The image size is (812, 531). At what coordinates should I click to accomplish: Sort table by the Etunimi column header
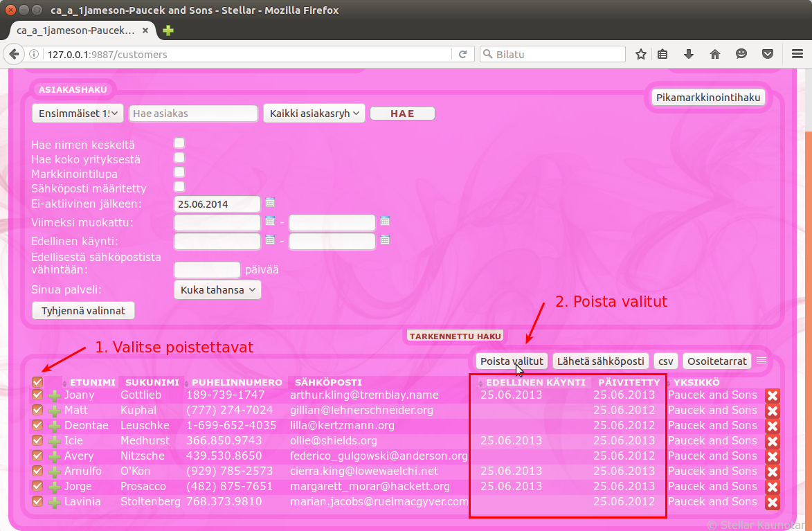click(x=91, y=383)
